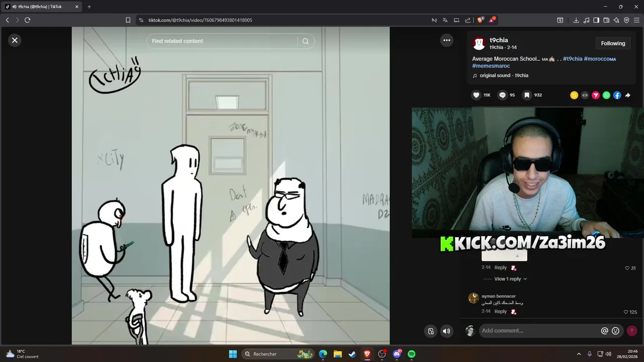Click the magnifier search button in the video
The width and height of the screenshot is (644, 362).
tap(305, 41)
